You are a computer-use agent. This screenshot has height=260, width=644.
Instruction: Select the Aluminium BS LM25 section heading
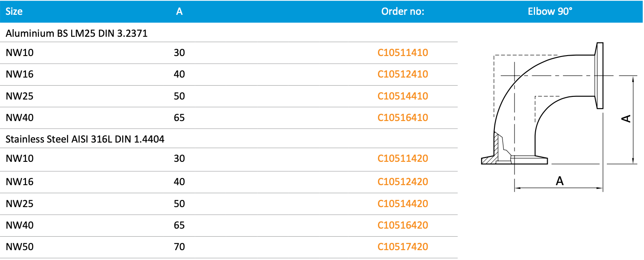pos(77,33)
